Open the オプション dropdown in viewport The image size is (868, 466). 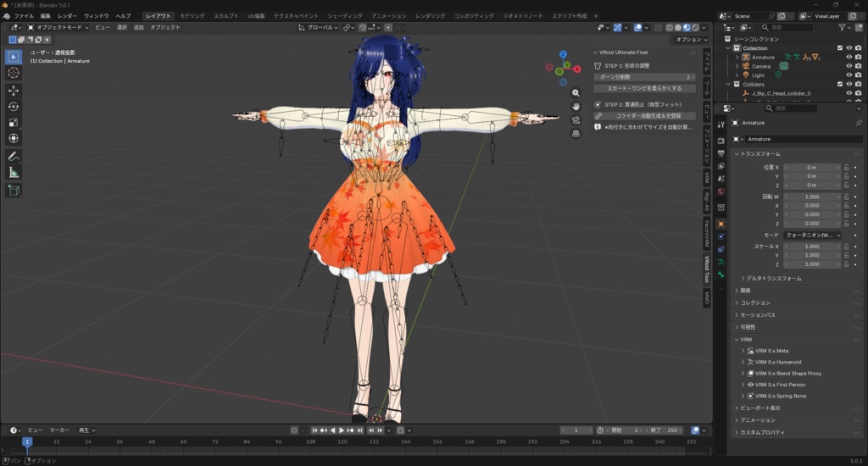(x=691, y=39)
